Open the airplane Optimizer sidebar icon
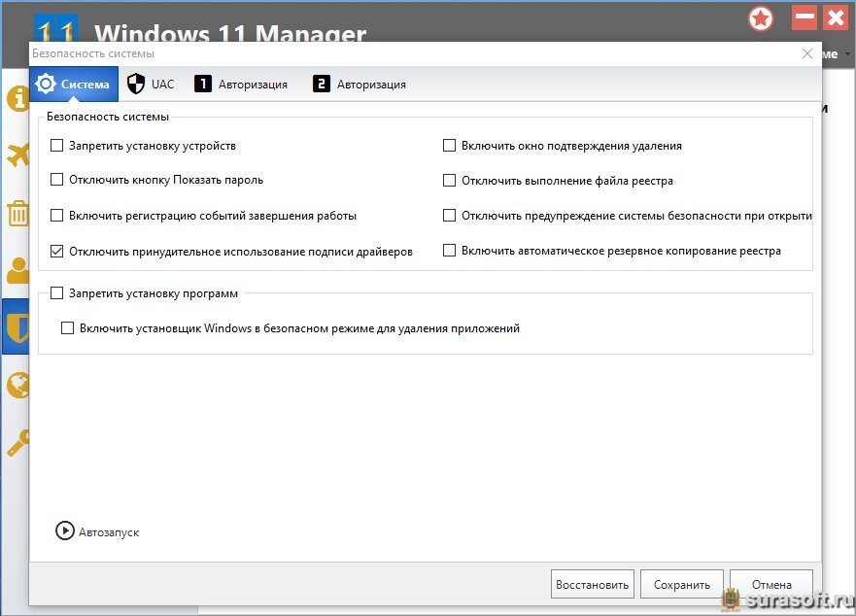Image resolution: width=856 pixels, height=616 pixels. (x=17, y=155)
